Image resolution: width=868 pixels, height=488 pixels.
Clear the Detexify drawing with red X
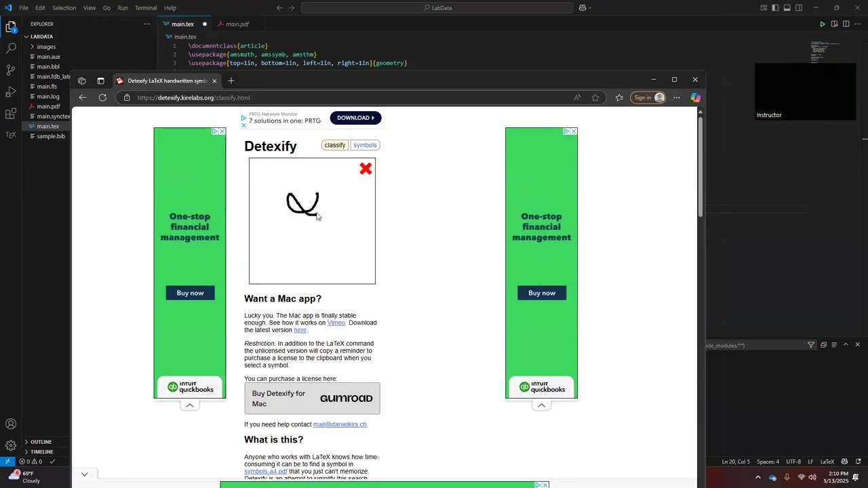pyautogui.click(x=366, y=169)
